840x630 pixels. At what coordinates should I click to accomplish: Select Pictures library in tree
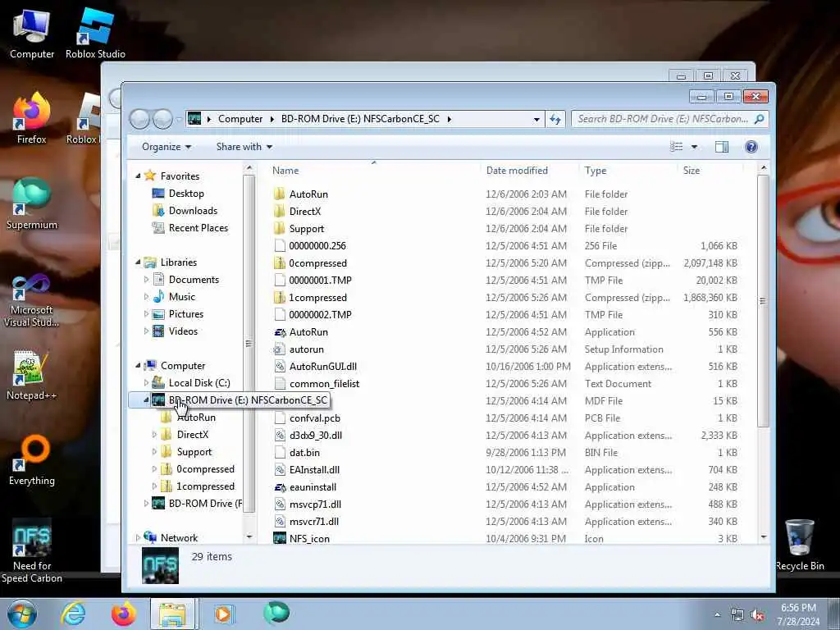[x=178, y=314]
